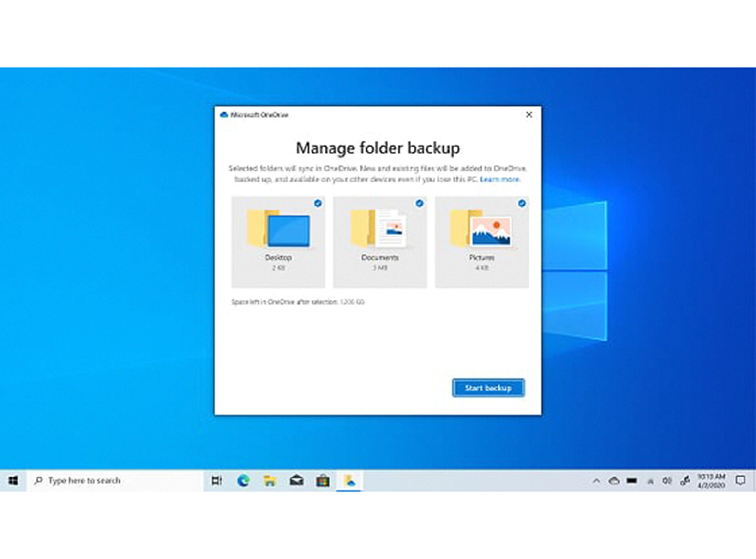Open network status tray icon
This screenshot has height=559, width=756.
(650, 481)
